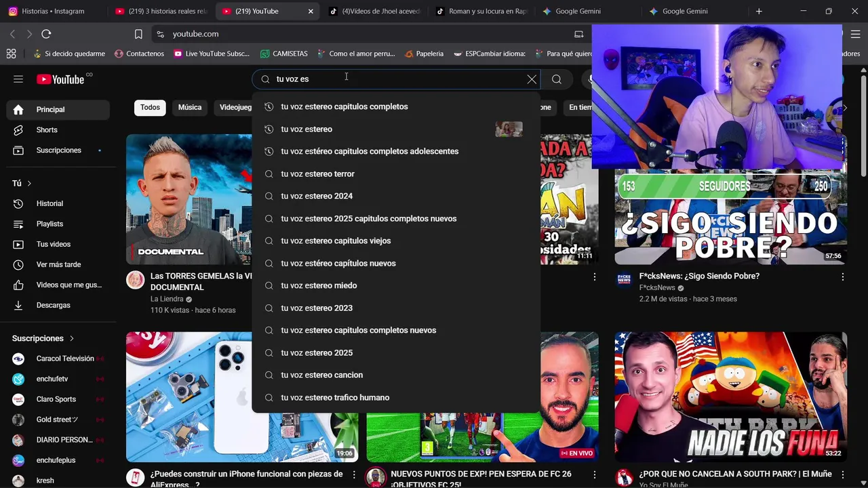The height and width of the screenshot is (488, 868).
Task: Choose suggestion 'tu voz estereo miedo'
Action: click(x=396, y=285)
